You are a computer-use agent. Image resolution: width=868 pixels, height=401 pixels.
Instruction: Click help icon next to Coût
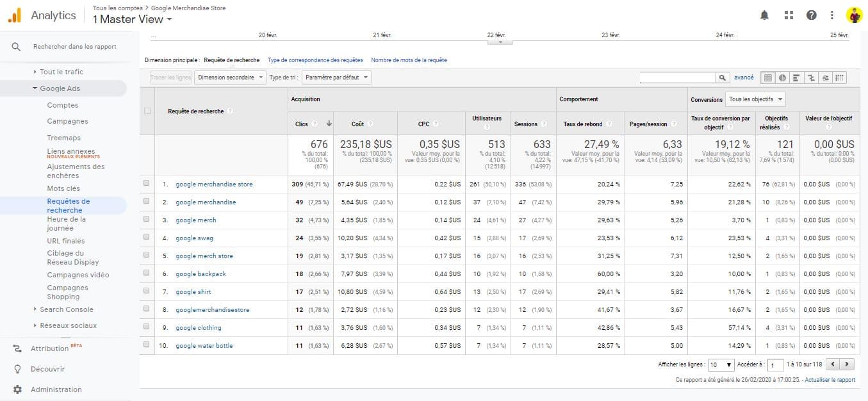click(370, 124)
